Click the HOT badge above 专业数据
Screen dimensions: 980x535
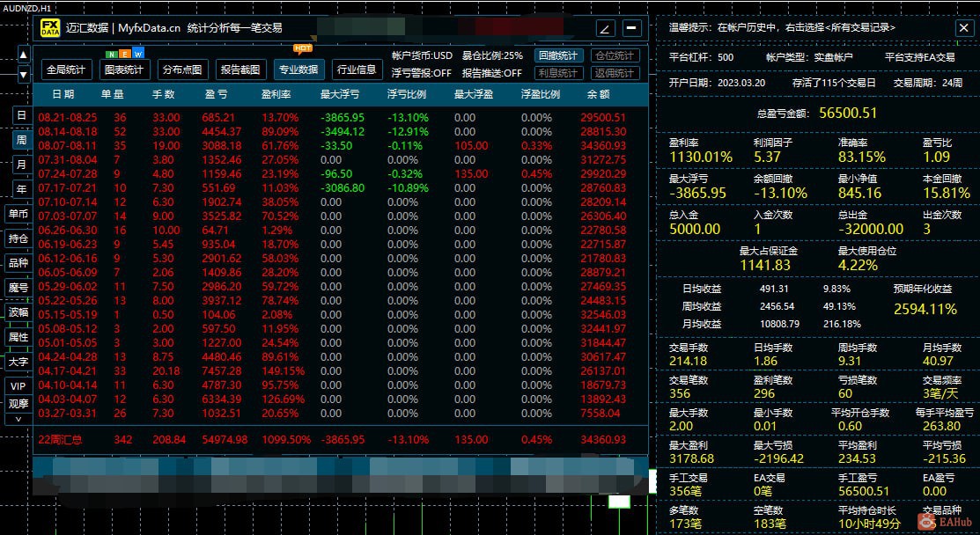303,48
